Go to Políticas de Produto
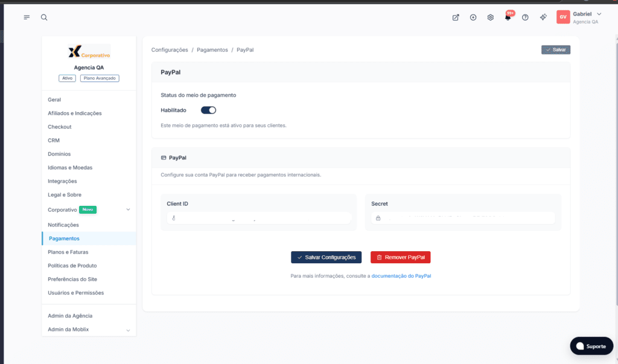 point(72,266)
